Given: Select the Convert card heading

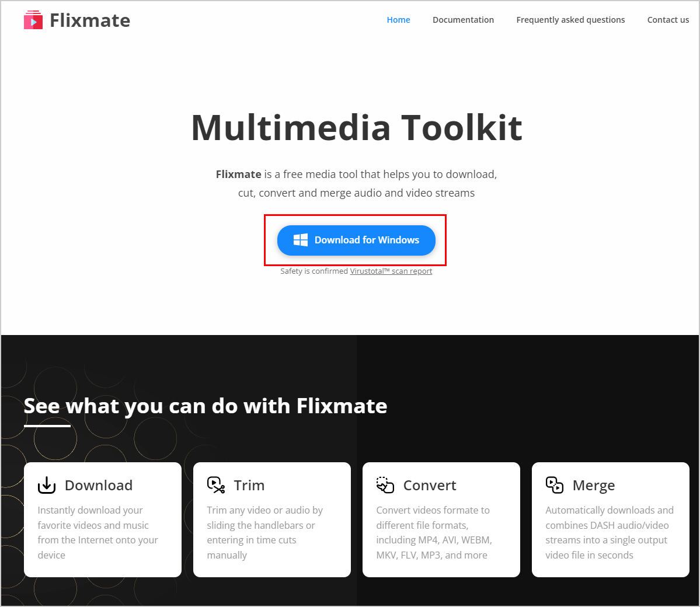Looking at the screenshot, I should (x=430, y=485).
